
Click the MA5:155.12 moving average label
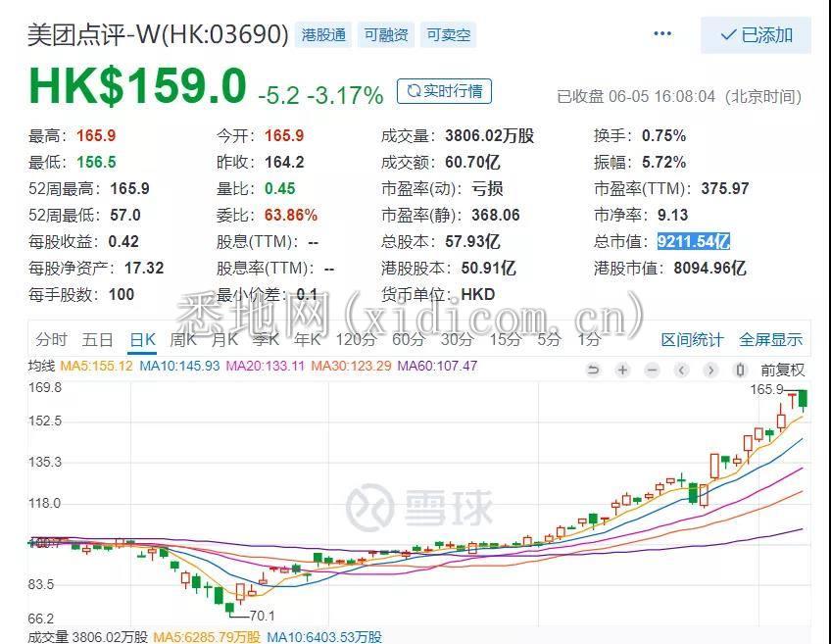click(96, 367)
